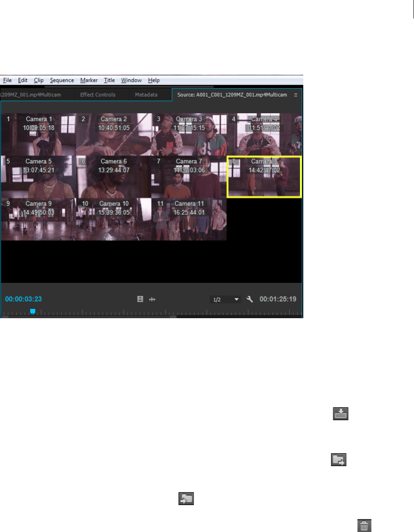Select the Source A001_C001 Multicam tab
Screen dimensions: 414x532
[232, 95]
